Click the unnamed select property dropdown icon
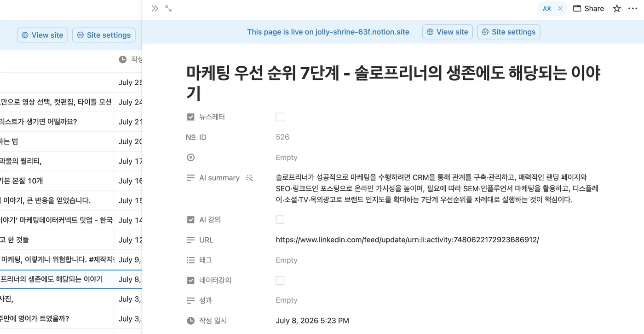Screen dimensions: 644x334 [x=191, y=158]
